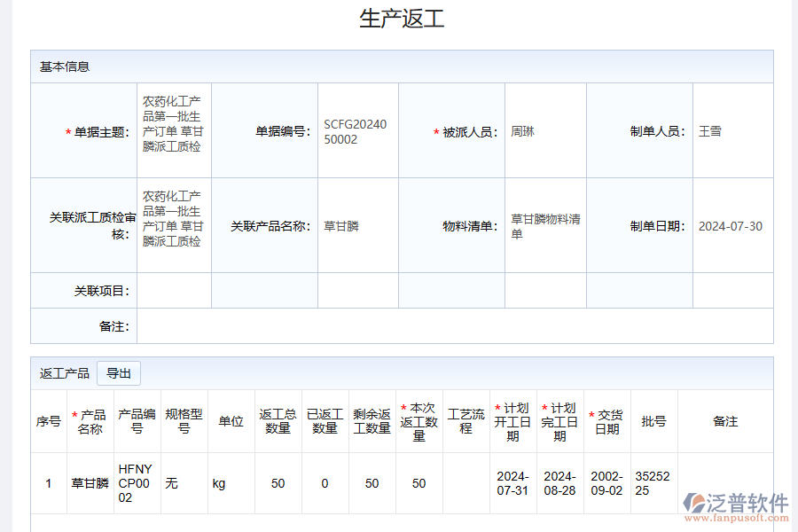The image size is (798, 532).
Task: Click the 制单人员 field showing 王雪
Action: click(x=714, y=129)
